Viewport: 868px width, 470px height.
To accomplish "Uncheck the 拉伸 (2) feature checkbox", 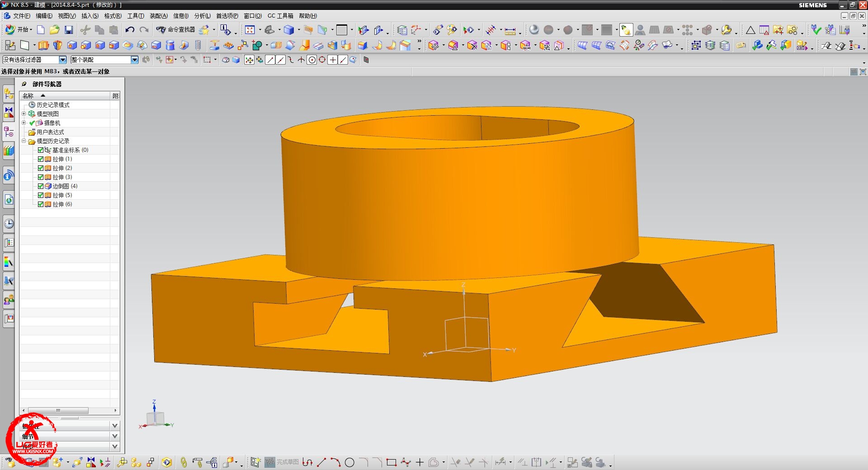I will [x=41, y=168].
